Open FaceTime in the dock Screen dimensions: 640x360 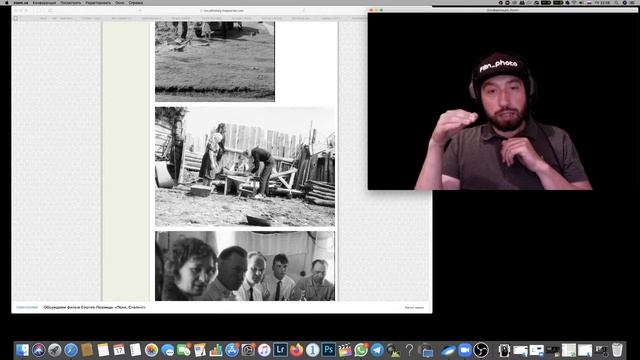tap(184, 350)
